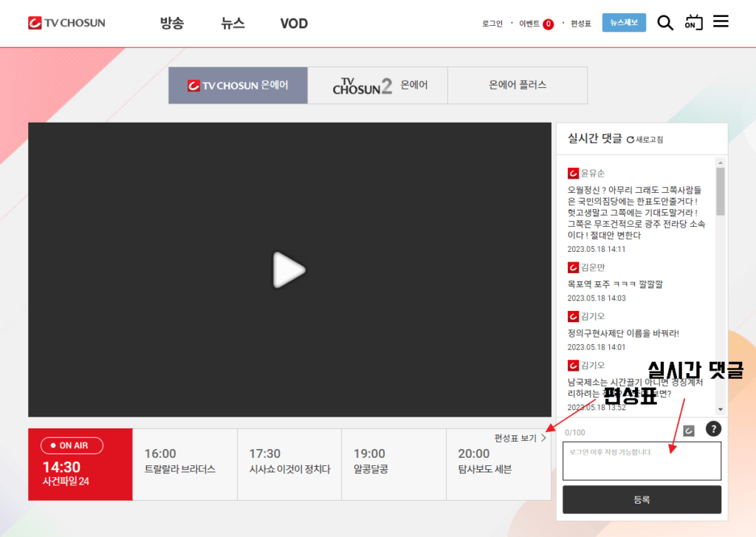Click the comment input text box
This screenshot has height=537, width=756.
pos(642,461)
